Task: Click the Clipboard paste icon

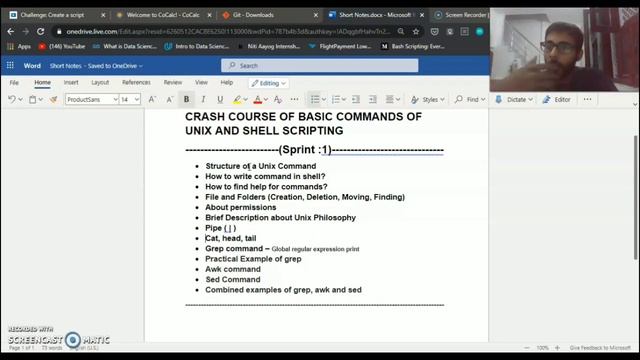Action: [x=33, y=99]
